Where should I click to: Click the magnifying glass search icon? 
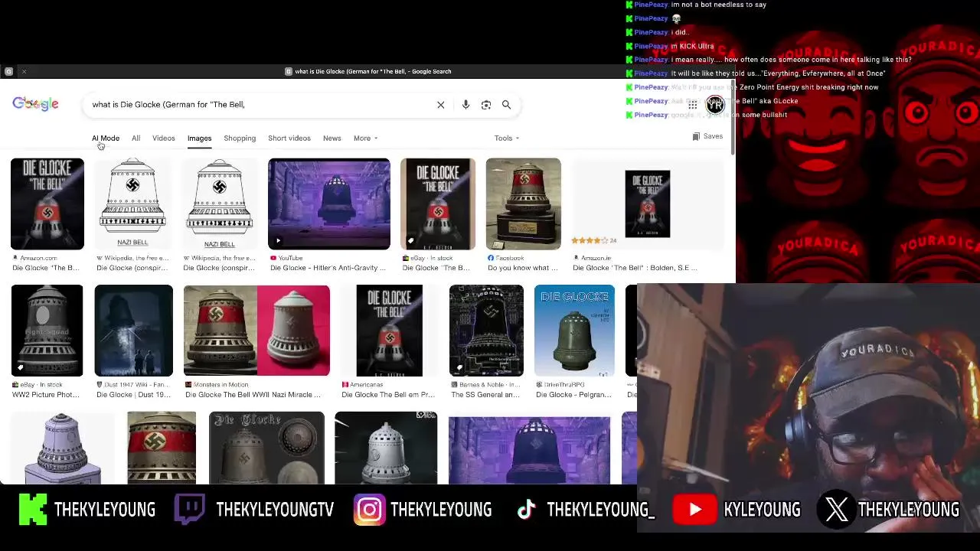[x=506, y=105]
